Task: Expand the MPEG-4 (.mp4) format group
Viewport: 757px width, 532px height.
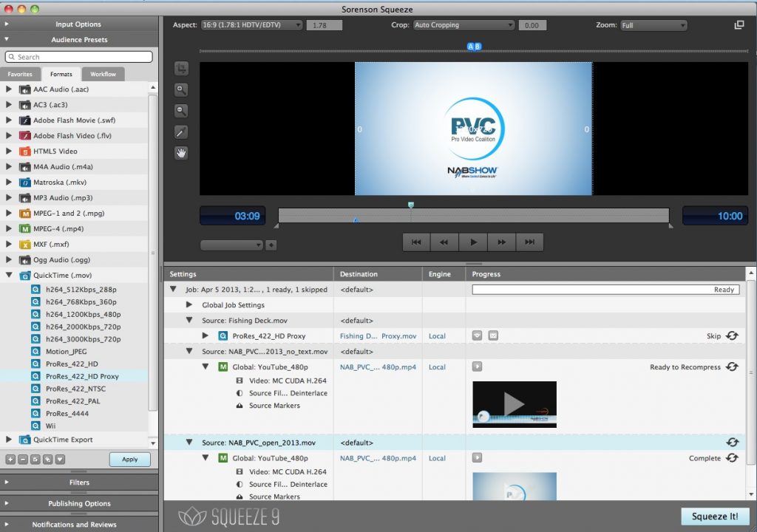Action: click(9, 228)
